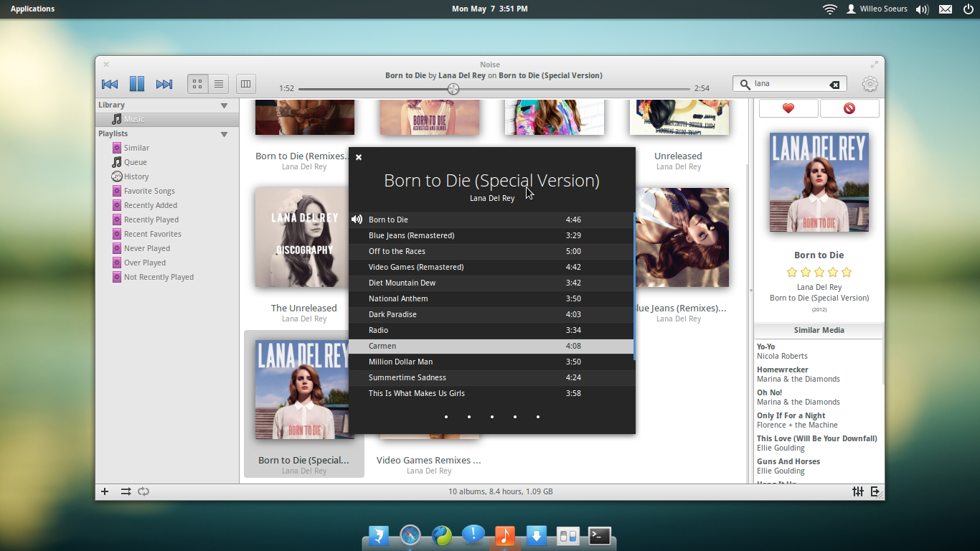Open the Applications menu
980x551 pixels.
(x=32, y=9)
